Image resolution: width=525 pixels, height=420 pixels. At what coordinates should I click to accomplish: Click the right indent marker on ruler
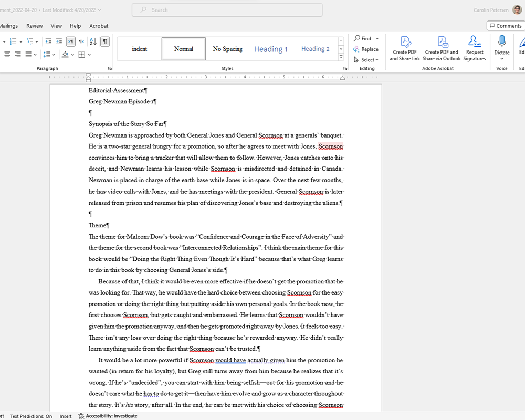coord(342,78)
